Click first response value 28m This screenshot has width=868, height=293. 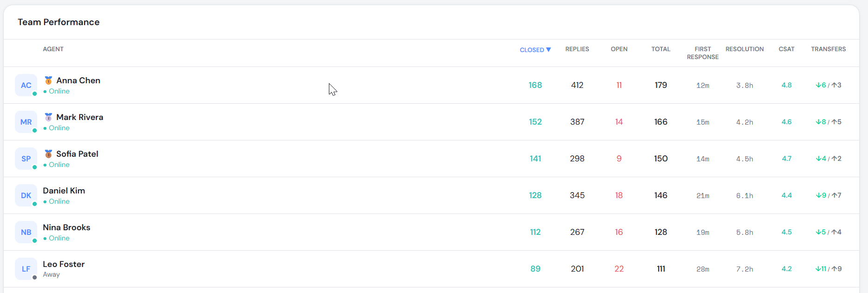(x=703, y=269)
